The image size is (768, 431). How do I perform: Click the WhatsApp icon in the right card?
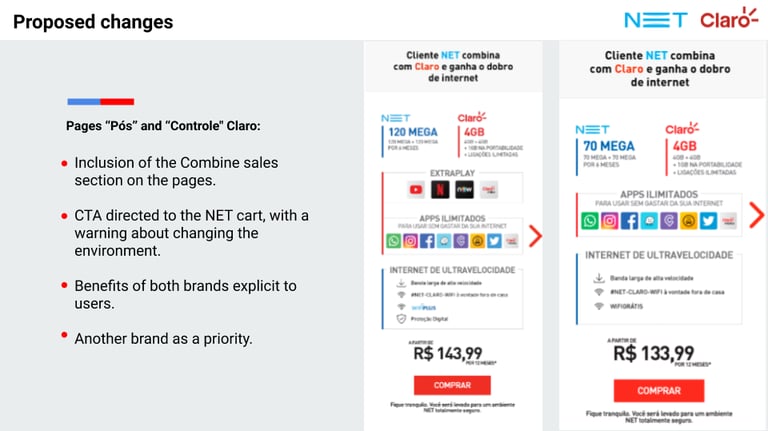point(590,221)
